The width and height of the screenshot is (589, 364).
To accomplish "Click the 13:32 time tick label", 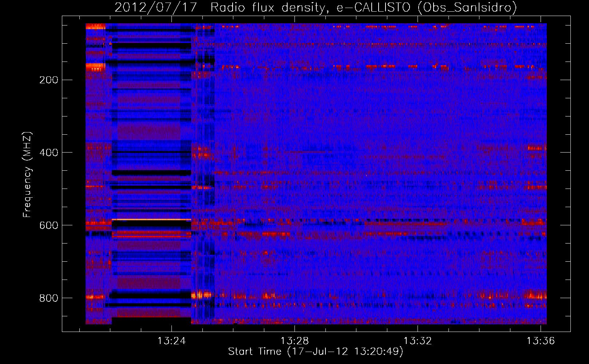I will coord(418,341).
